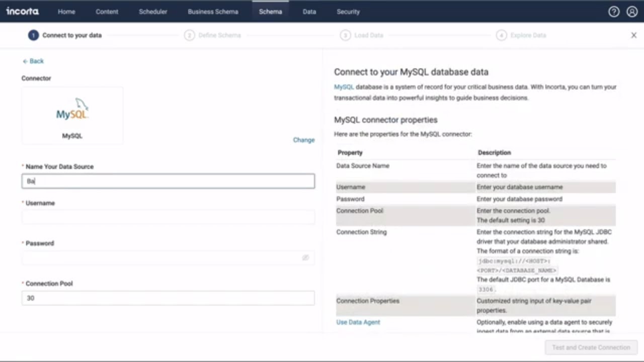Open the user profile icon
This screenshot has height=362, width=644.
pyautogui.click(x=632, y=12)
